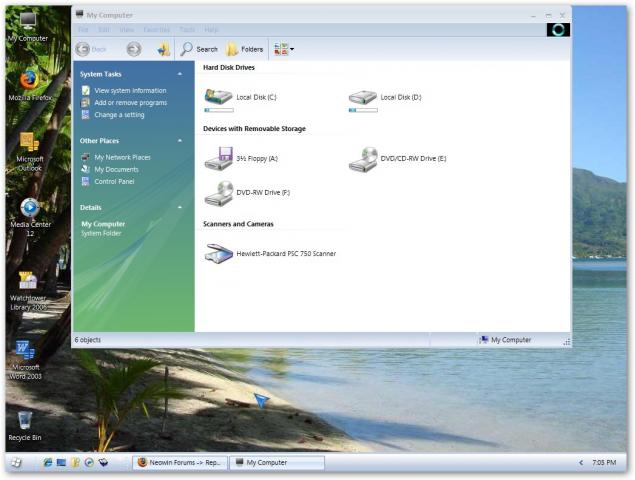Expand hidden system tray icons arrow
Image resolution: width=635 pixels, height=480 pixels.
click(581, 463)
